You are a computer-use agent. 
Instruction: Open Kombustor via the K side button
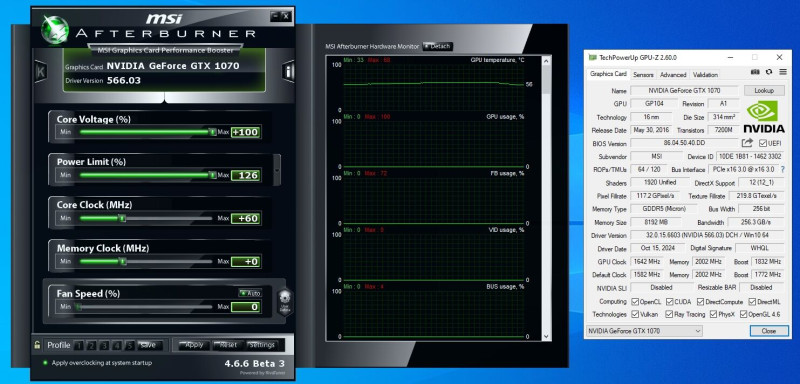(40, 71)
